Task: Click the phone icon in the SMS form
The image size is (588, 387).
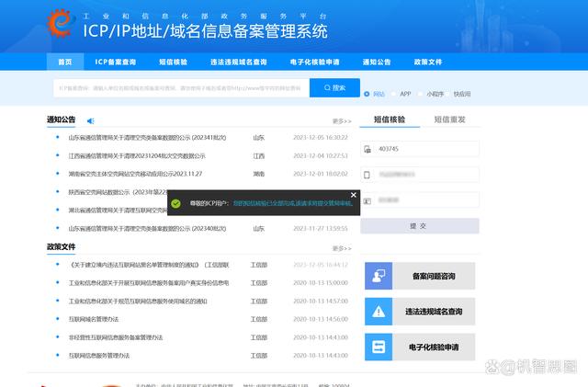Action: coord(367,174)
